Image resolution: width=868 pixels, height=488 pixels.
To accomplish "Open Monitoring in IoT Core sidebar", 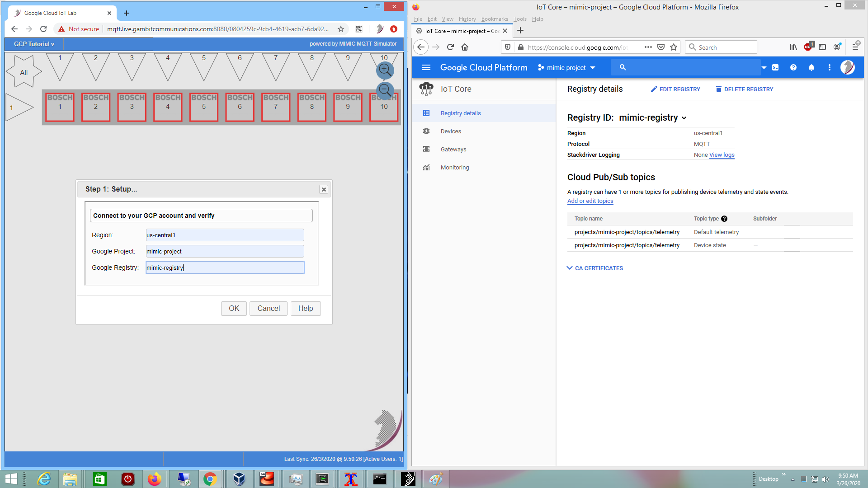I will (484, 167).
